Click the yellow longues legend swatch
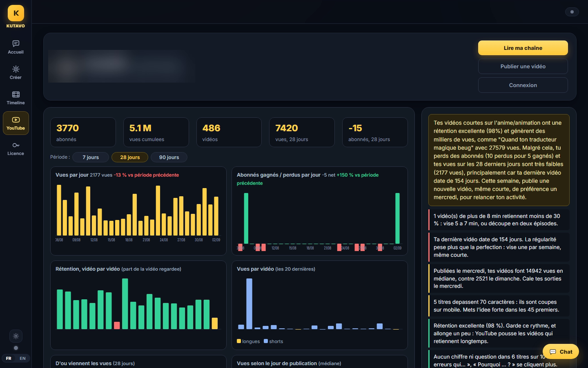The height and width of the screenshot is (368, 588). 239,341
